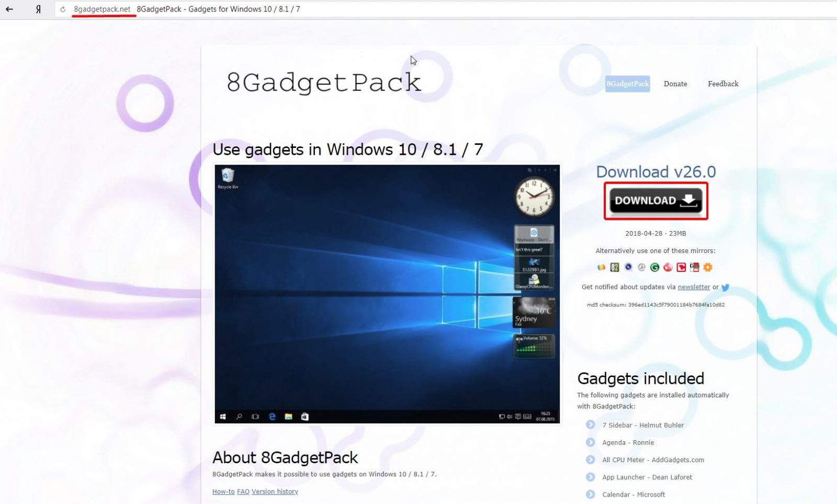Click the md5 checksum text
Viewport: 837px width, 504px height.
point(655,305)
